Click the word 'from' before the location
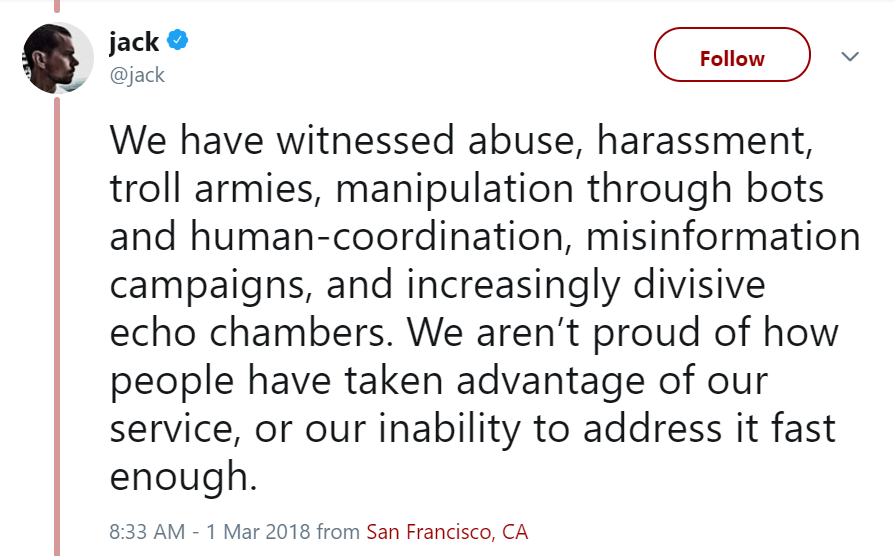Image resolution: width=895 pixels, height=556 pixels. pos(338,532)
